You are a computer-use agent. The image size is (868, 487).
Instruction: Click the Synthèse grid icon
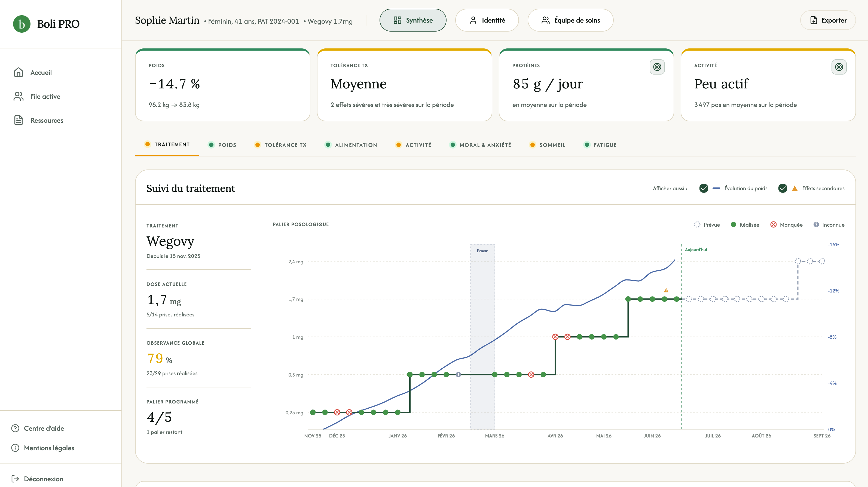[398, 20]
